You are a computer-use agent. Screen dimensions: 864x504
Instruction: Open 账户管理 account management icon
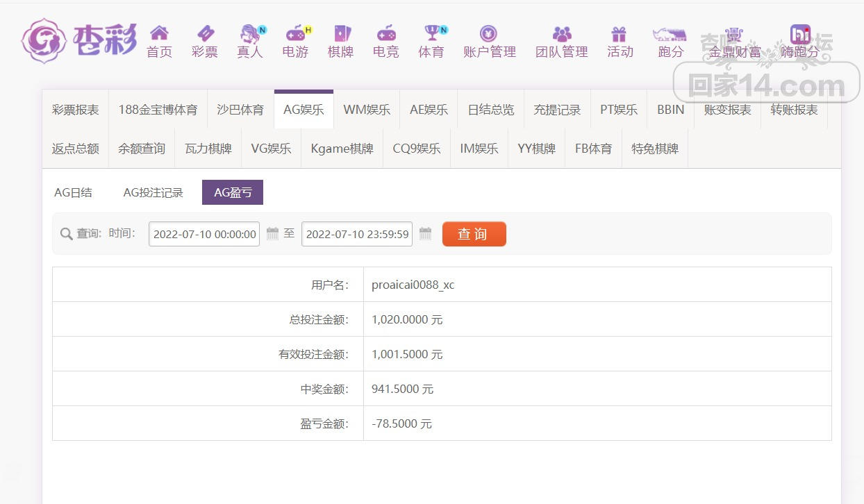(489, 33)
